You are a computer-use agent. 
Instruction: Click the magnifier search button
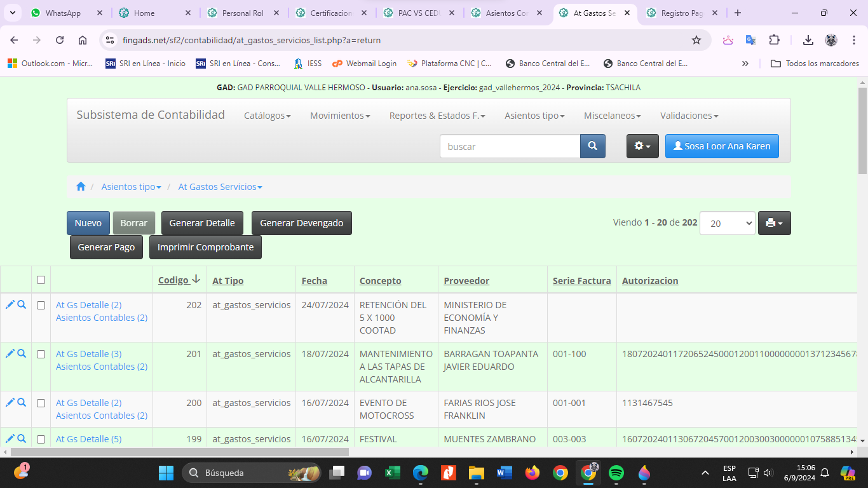coord(592,146)
